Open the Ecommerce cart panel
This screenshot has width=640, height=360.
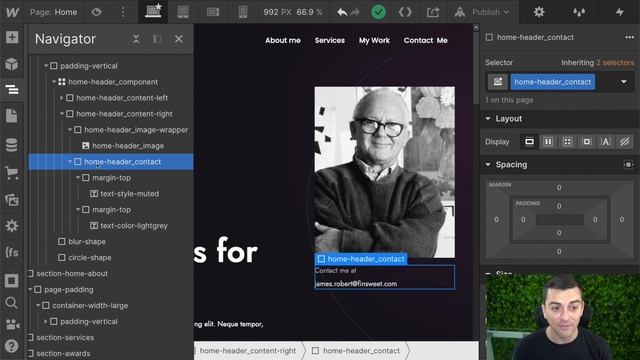point(12,173)
